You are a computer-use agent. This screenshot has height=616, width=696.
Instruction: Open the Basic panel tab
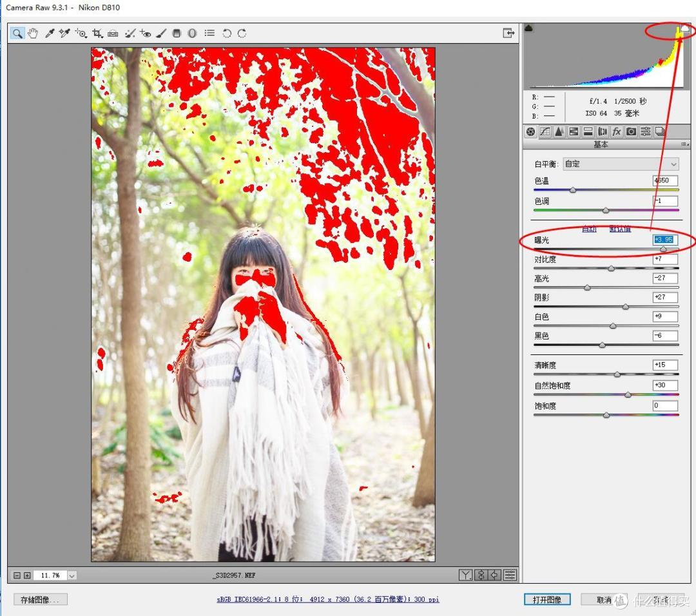tap(531, 131)
